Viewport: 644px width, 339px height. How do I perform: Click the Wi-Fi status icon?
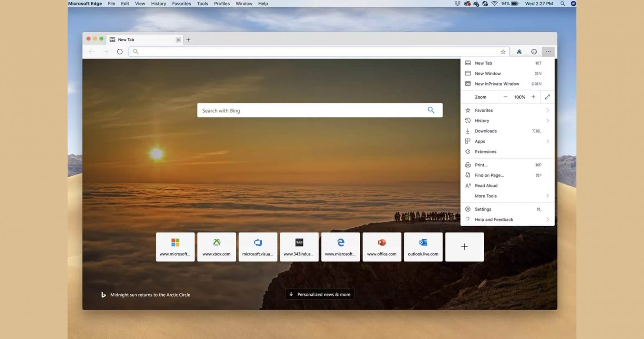[494, 4]
